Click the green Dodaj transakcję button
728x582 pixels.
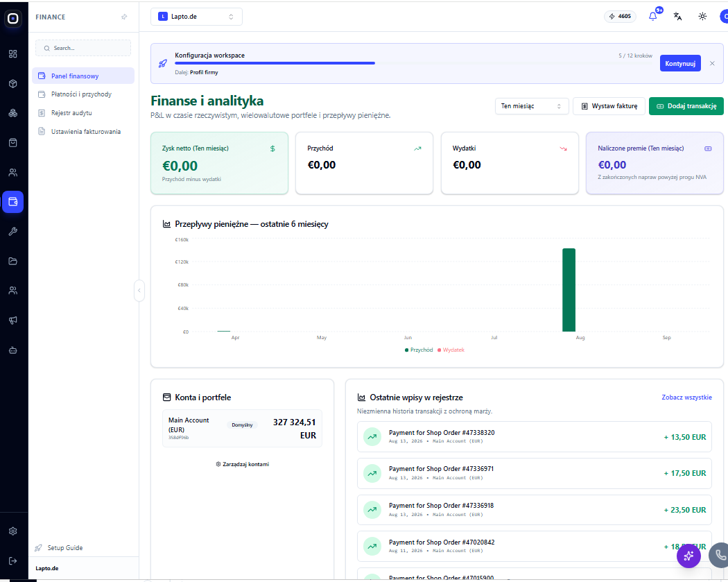[686, 106]
